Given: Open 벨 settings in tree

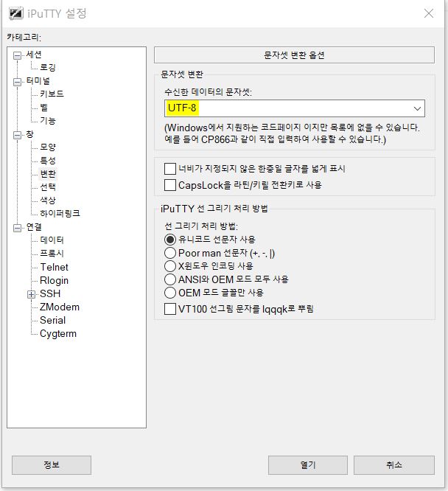Looking at the screenshot, I should (43, 108).
